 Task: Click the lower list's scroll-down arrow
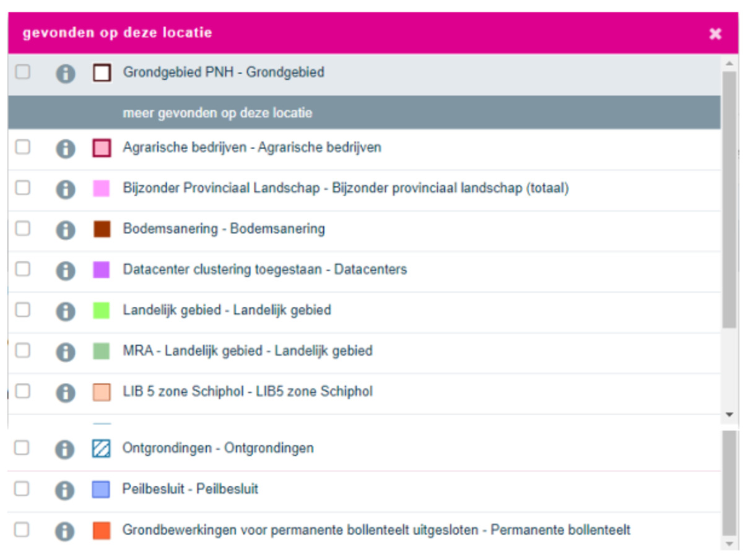(729, 543)
